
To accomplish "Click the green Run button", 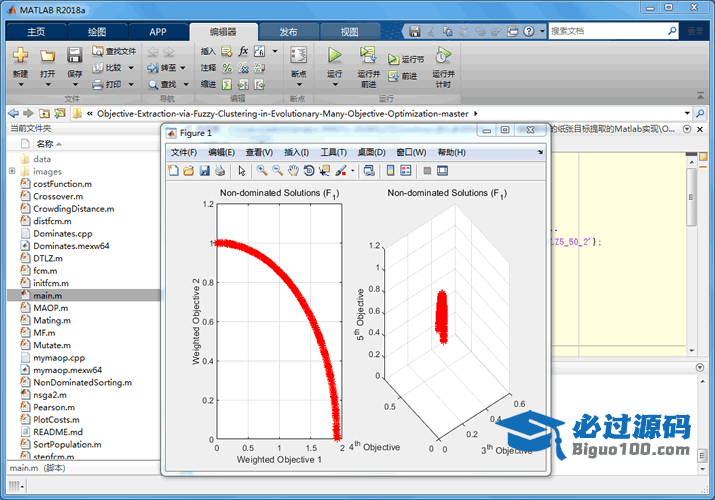I will coord(334,56).
